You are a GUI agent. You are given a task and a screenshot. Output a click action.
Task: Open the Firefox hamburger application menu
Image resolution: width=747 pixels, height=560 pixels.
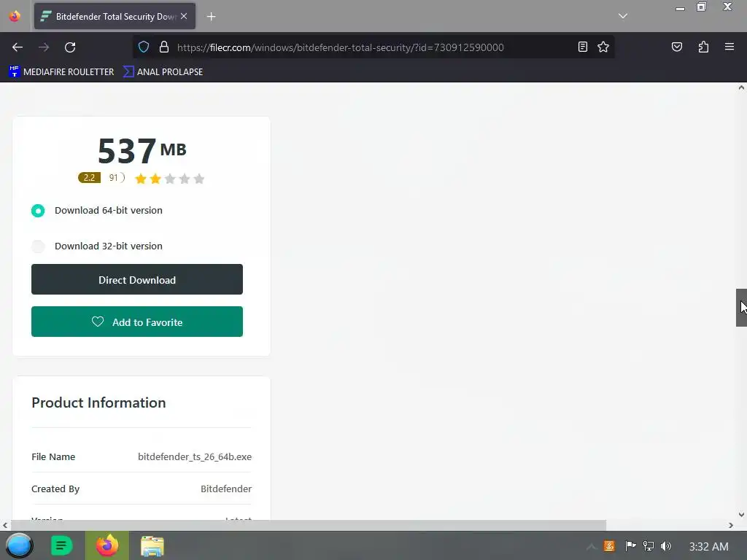729,47
